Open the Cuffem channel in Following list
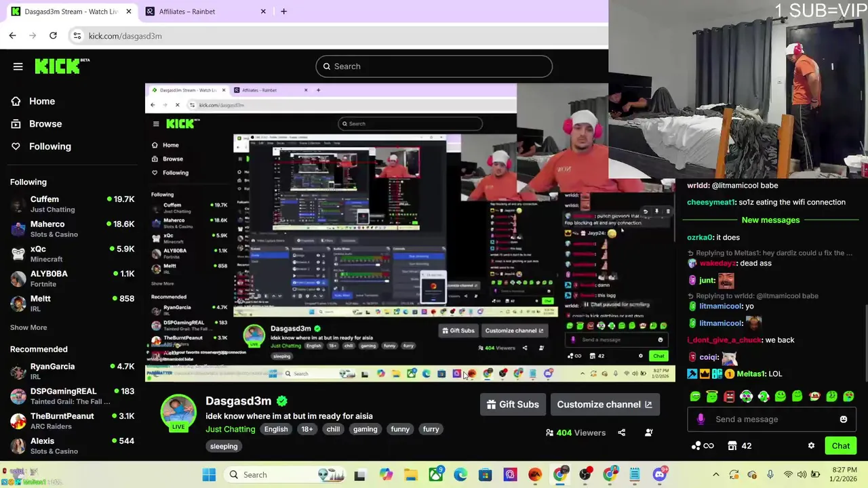 pos(71,204)
